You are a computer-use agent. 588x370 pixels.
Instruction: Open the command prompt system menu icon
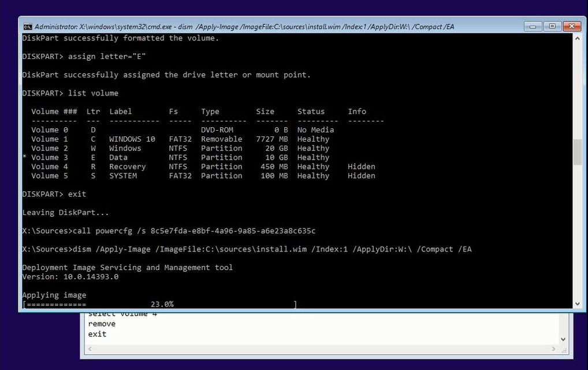tap(27, 26)
